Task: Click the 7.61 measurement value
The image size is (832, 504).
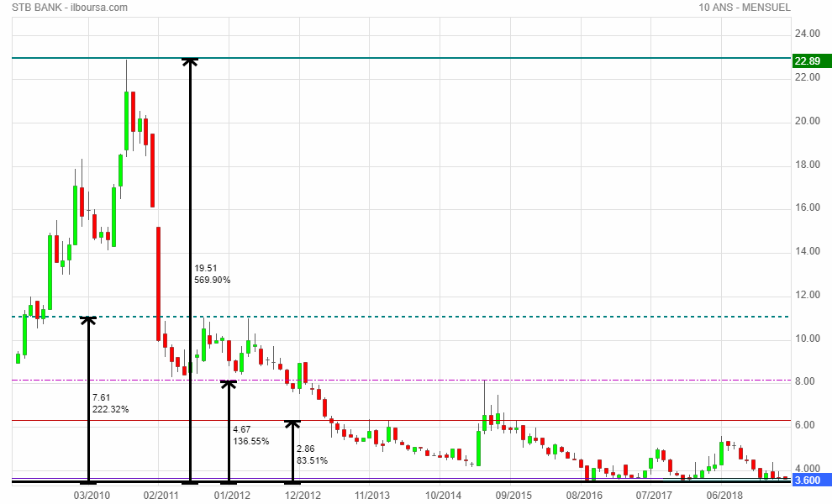Action: point(102,398)
